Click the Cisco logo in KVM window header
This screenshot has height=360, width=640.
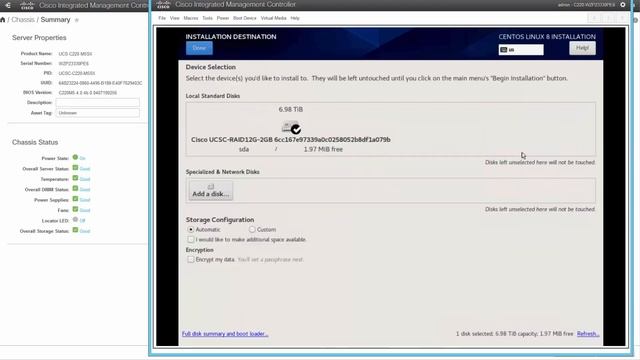163,5
